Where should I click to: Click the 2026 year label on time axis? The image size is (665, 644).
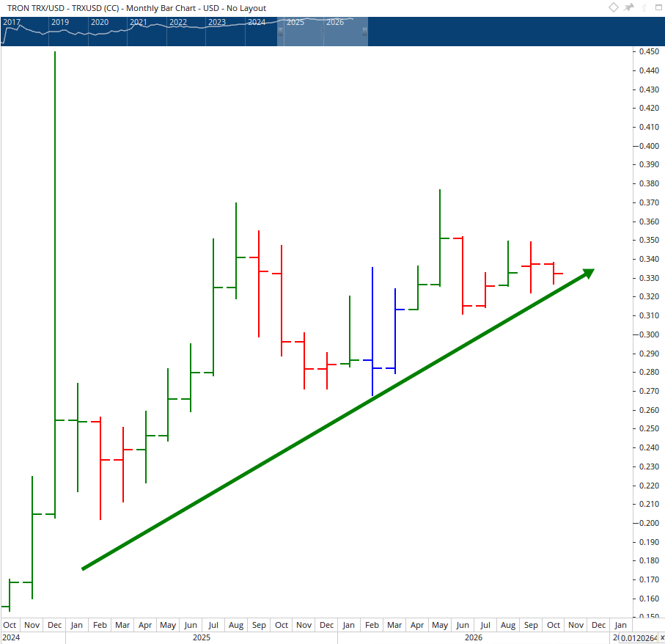tap(474, 637)
